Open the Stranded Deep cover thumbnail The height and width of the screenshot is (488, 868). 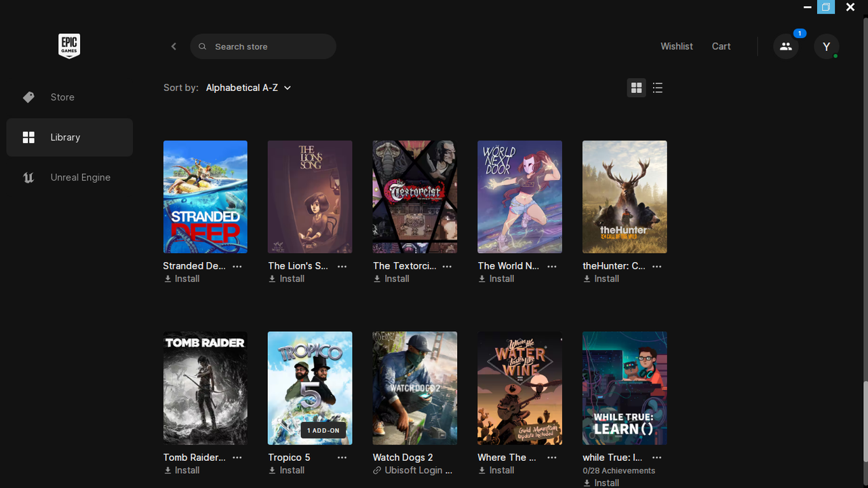click(205, 197)
